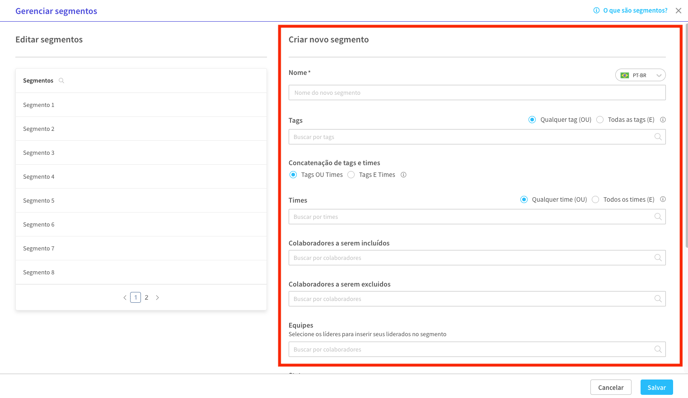Select the Todos os times (E) option

coord(595,200)
